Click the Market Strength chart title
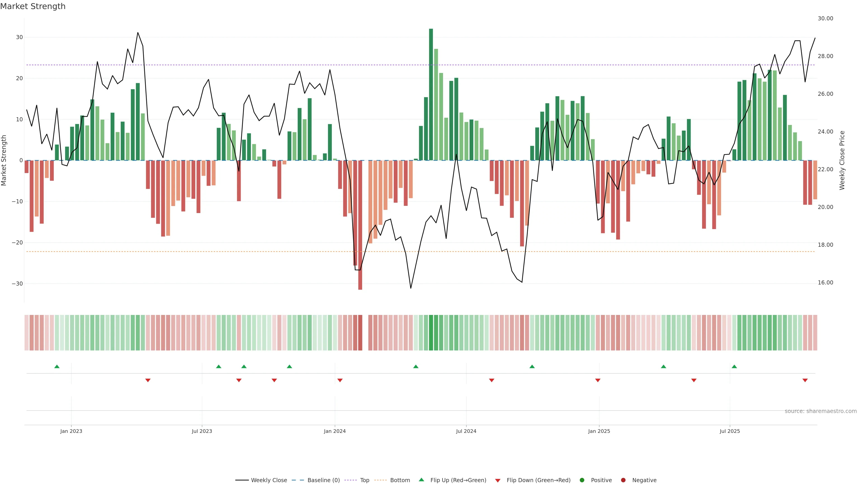The image size is (868, 488). [x=33, y=6]
